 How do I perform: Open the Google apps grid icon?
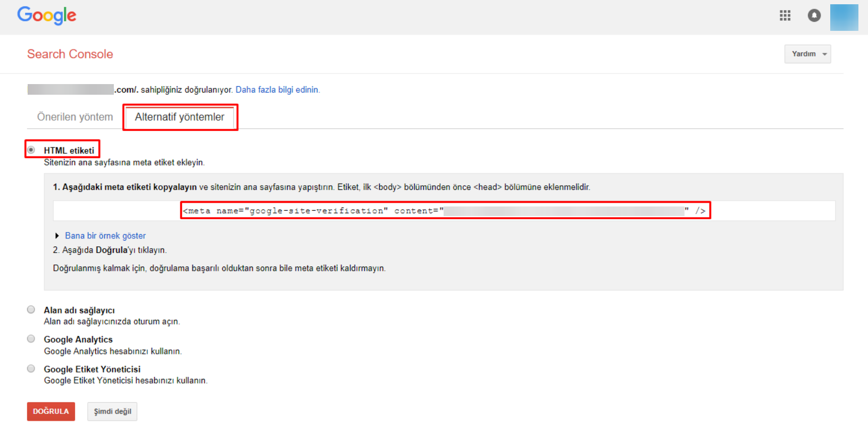click(785, 15)
